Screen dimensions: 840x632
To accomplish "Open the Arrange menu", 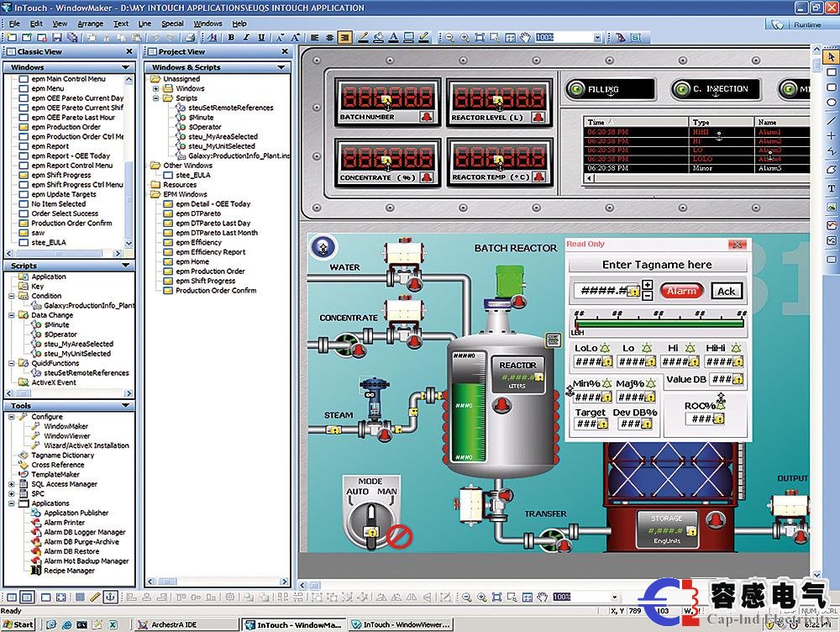I will point(90,24).
